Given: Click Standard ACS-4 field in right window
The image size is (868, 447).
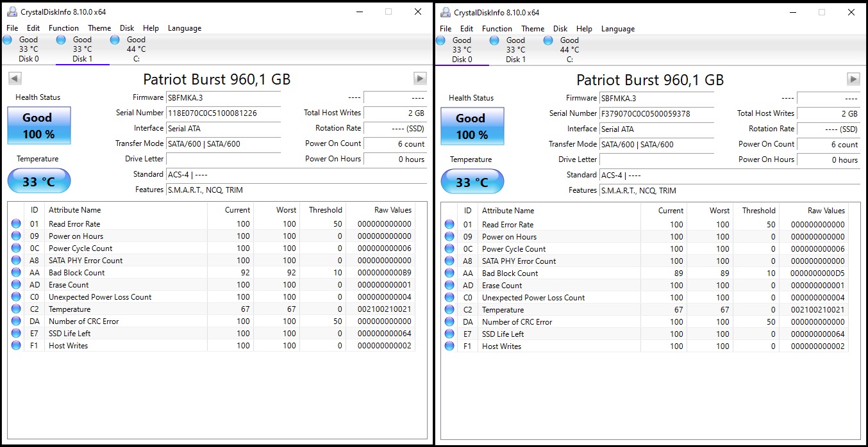Looking at the screenshot, I should point(730,175).
